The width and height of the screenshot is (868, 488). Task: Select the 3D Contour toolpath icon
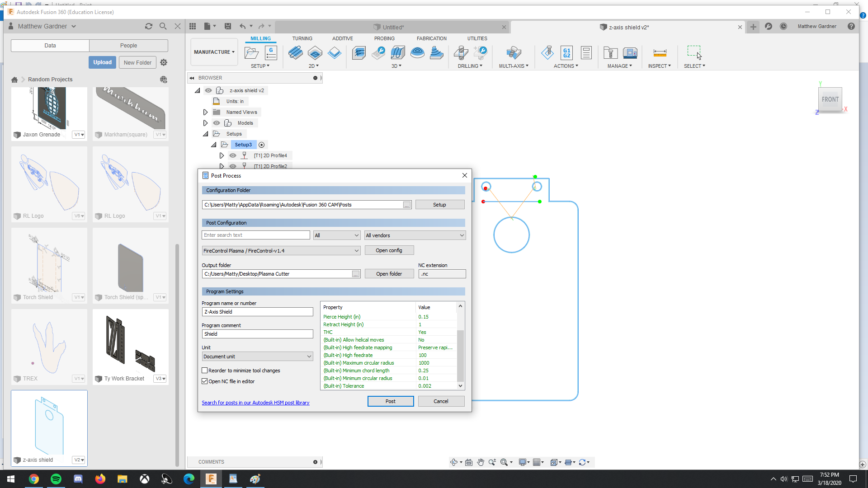click(417, 53)
